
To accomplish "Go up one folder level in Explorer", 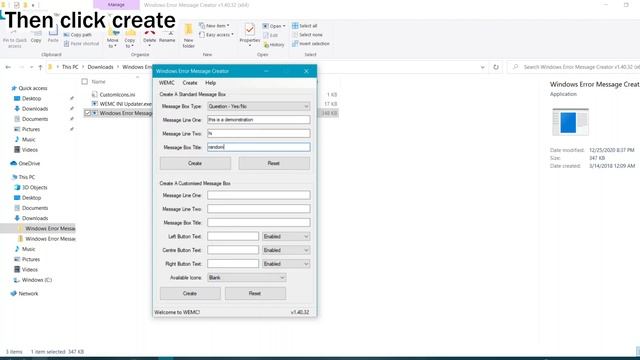I will tap(40, 67).
